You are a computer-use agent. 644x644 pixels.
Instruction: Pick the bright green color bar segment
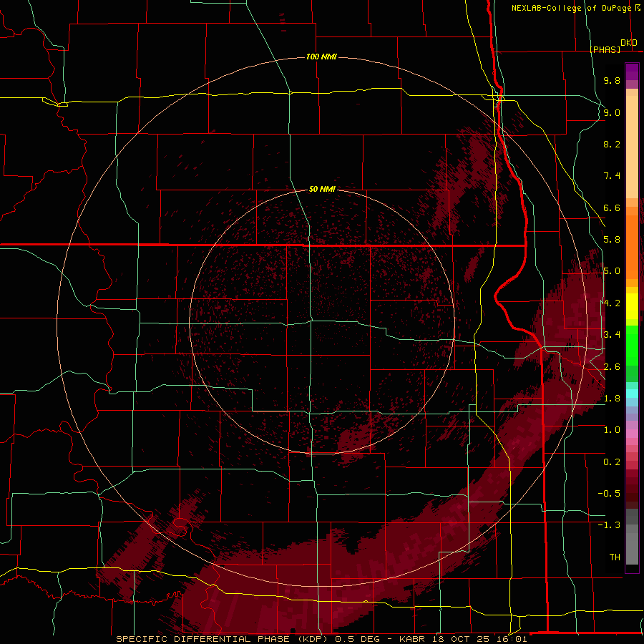click(x=632, y=345)
